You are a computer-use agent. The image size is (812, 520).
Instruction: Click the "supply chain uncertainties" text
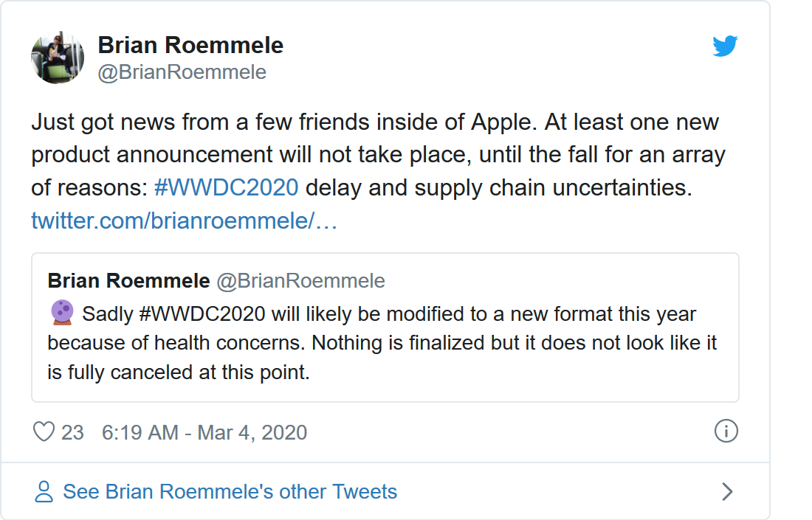tap(553, 187)
